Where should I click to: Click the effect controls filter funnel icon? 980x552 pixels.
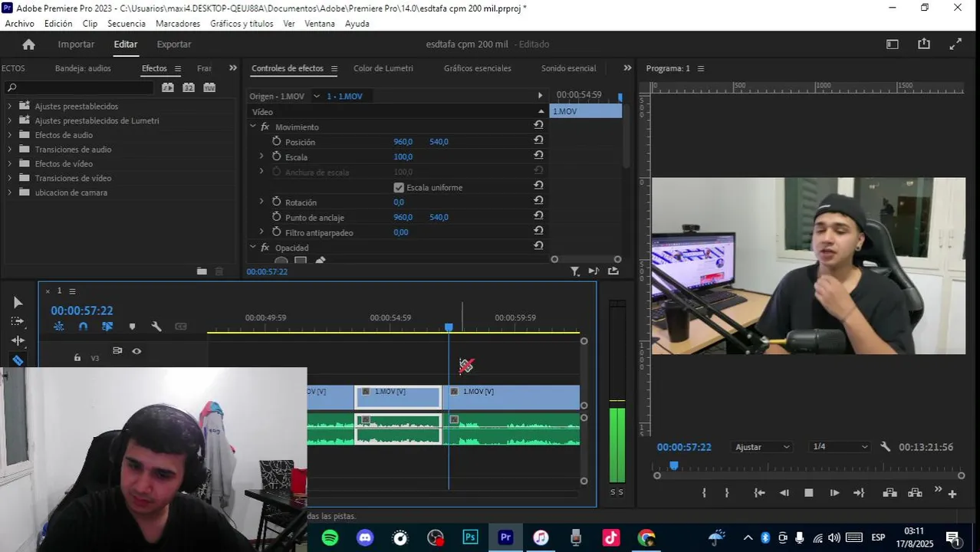[x=575, y=271]
